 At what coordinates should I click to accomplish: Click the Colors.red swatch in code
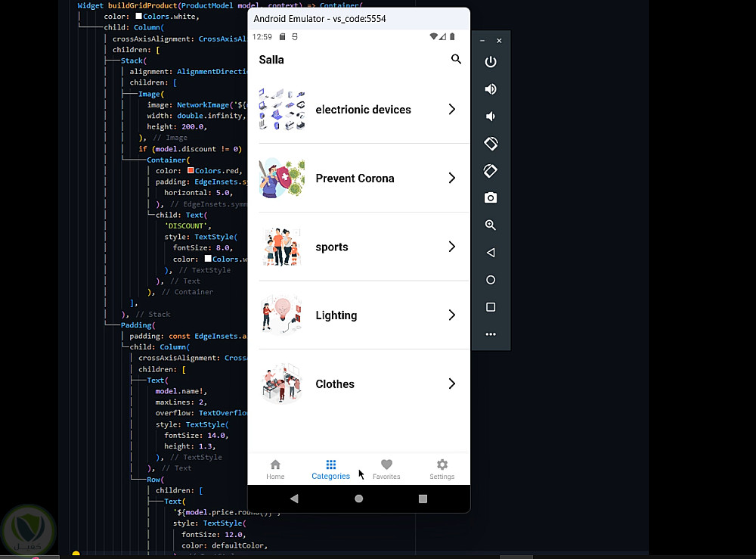click(x=191, y=171)
